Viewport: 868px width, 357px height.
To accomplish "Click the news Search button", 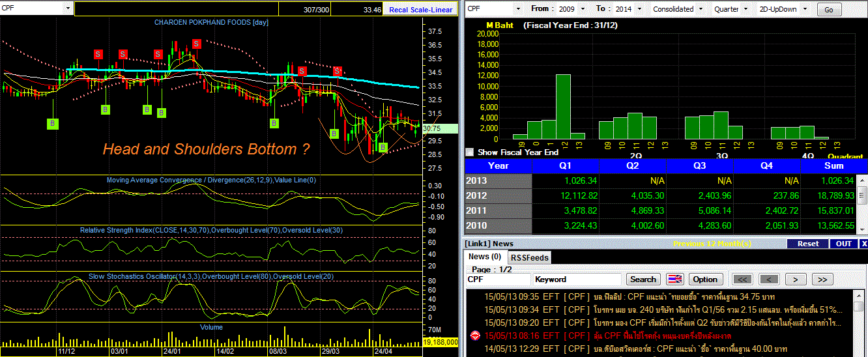I will click(643, 279).
